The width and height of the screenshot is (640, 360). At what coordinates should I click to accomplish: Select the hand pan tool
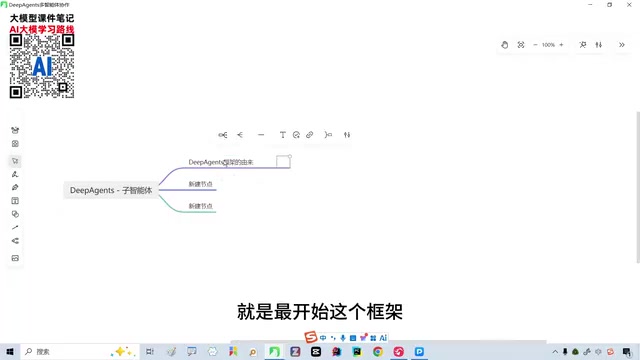point(504,45)
